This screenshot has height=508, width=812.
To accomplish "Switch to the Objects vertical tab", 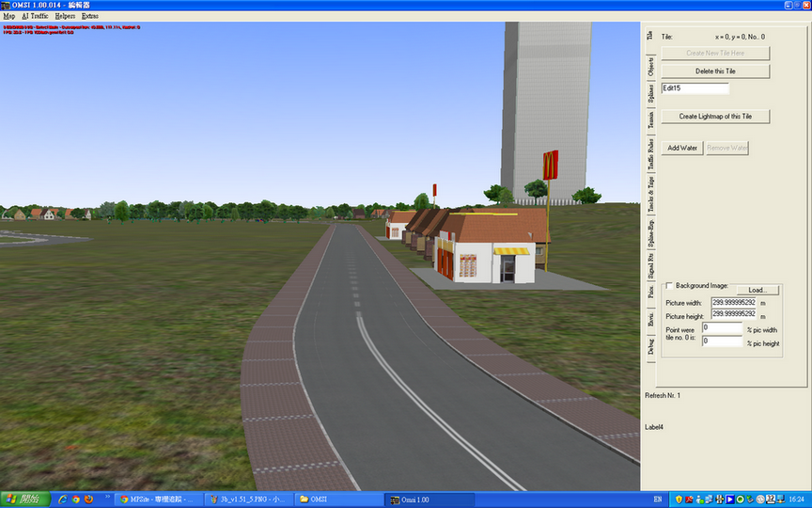I will click(x=650, y=67).
